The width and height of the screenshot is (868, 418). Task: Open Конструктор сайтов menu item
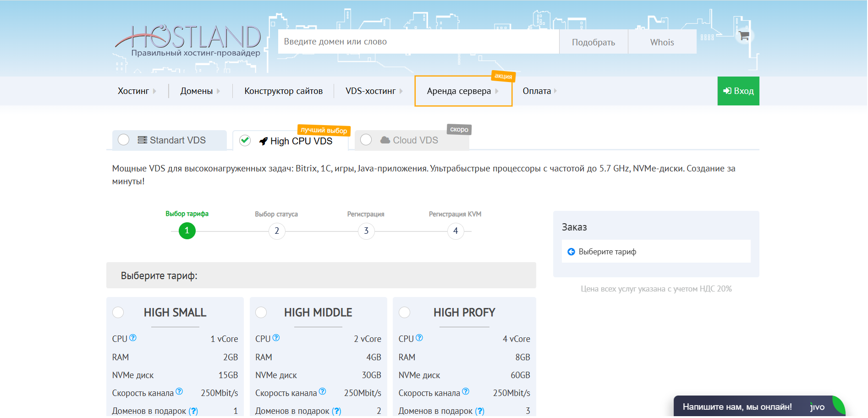[283, 91]
